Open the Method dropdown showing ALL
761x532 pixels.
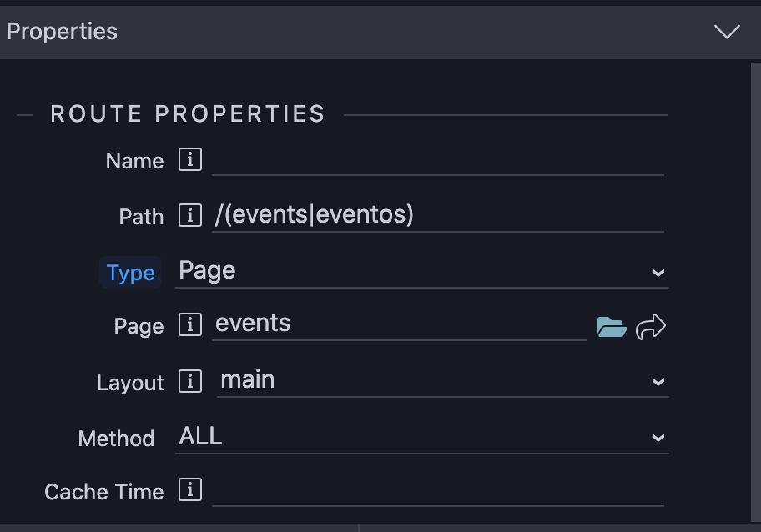point(421,438)
